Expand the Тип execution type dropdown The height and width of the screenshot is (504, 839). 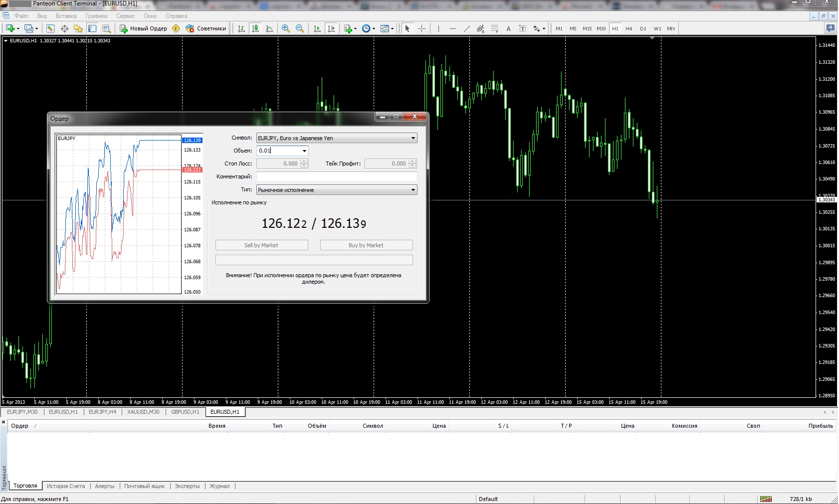click(x=413, y=190)
